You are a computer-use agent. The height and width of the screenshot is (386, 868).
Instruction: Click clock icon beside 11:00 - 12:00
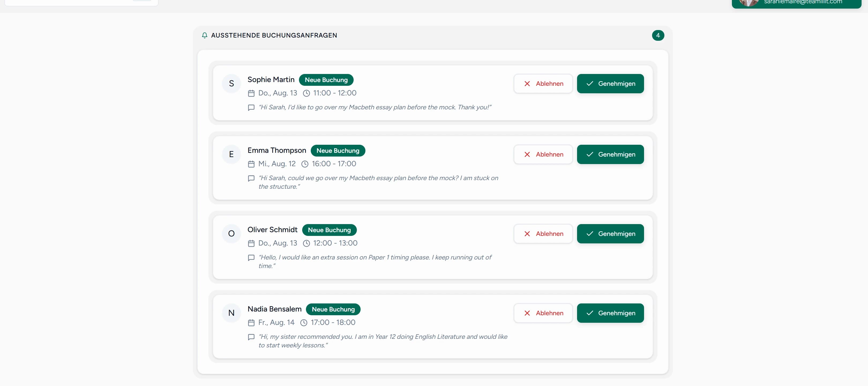(306, 93)
